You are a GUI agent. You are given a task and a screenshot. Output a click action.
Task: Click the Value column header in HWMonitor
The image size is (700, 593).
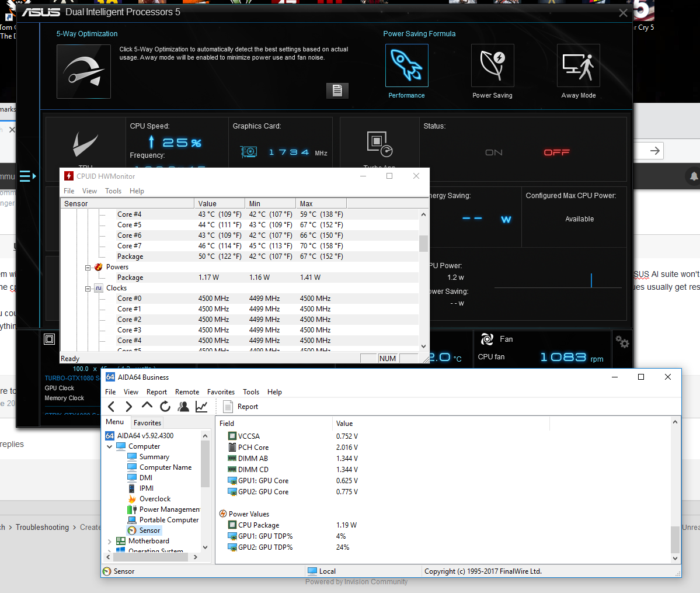(x=220, y=204)
